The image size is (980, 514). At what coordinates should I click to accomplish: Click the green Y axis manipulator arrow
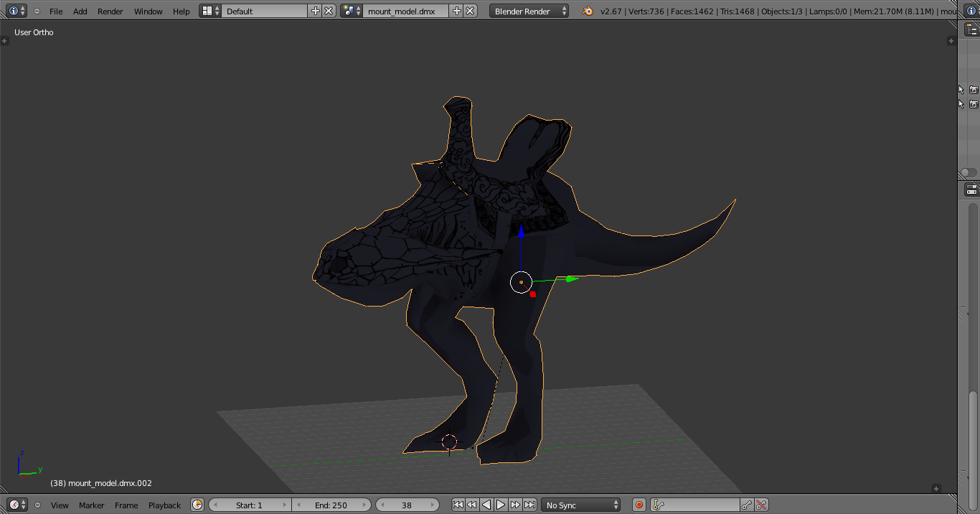click(x=571, y=279)
